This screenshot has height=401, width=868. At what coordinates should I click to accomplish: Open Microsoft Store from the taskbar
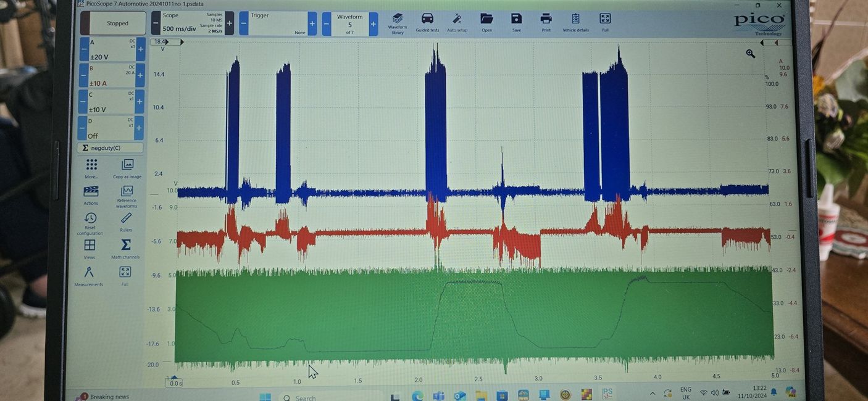502,396
